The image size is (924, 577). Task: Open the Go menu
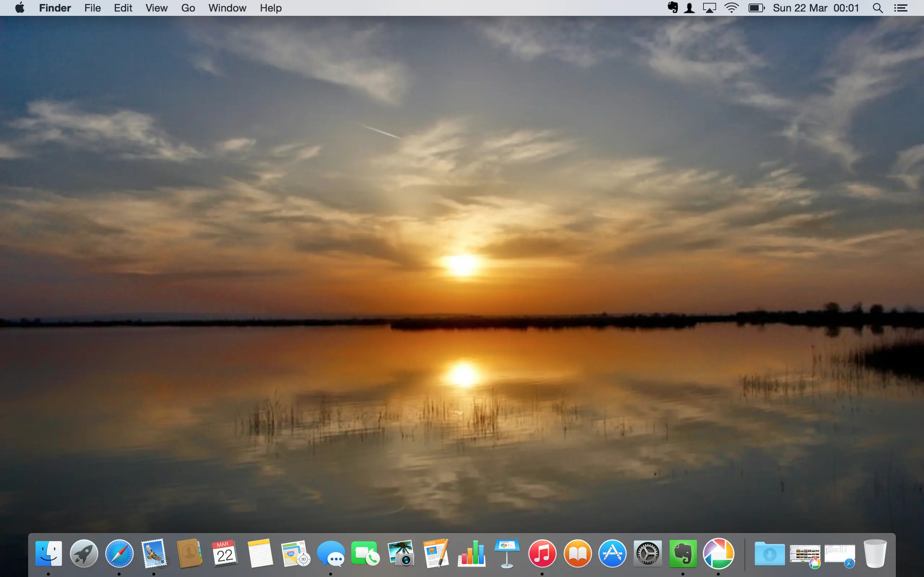tap(188, 8)
